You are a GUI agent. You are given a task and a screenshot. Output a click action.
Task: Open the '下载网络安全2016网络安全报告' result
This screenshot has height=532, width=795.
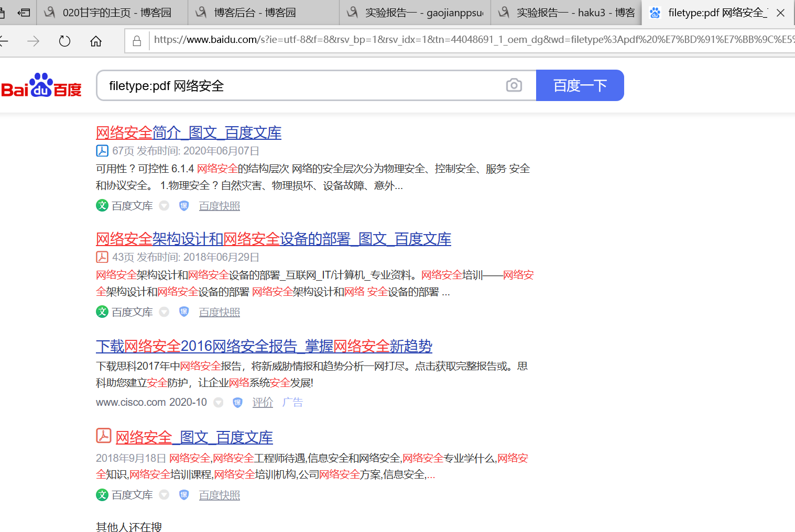pos(264,346)
